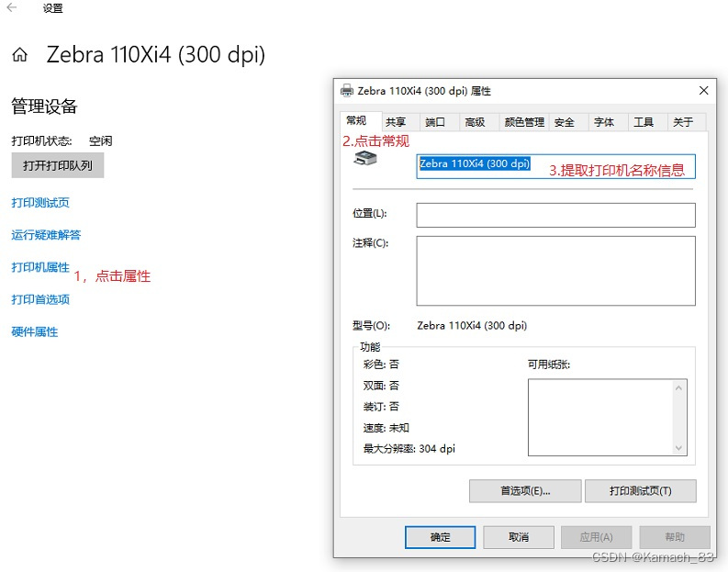This screenshot has height=572, width=728.
Task: Click the 可用纸张 list box
Action: point(608,418)
